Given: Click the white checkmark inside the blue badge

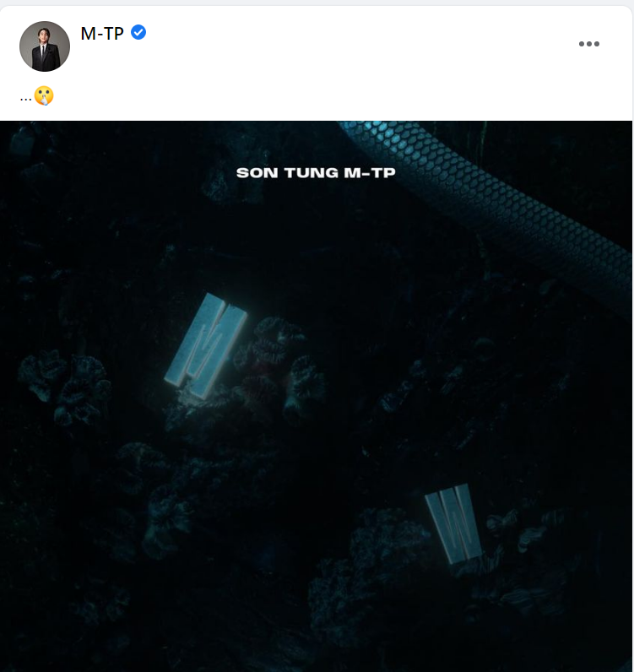Looking at the screenshot, I should point(138,32).
